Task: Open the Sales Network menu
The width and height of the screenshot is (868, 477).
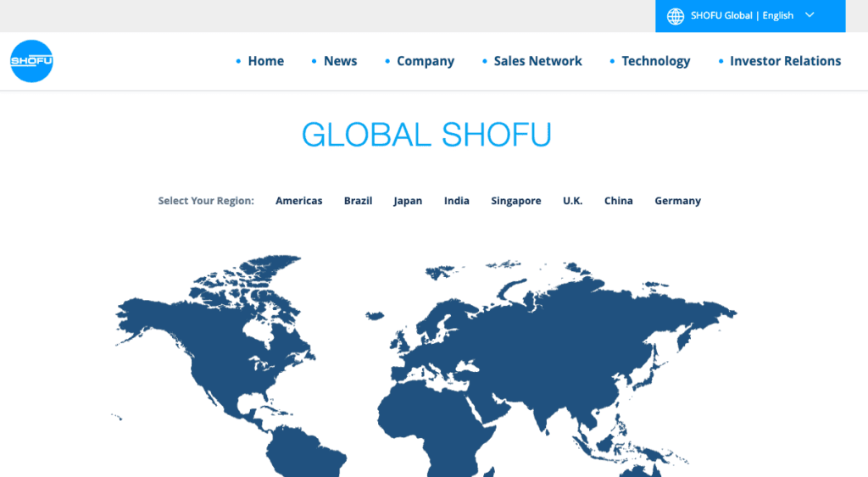Action: click(537, 61)
